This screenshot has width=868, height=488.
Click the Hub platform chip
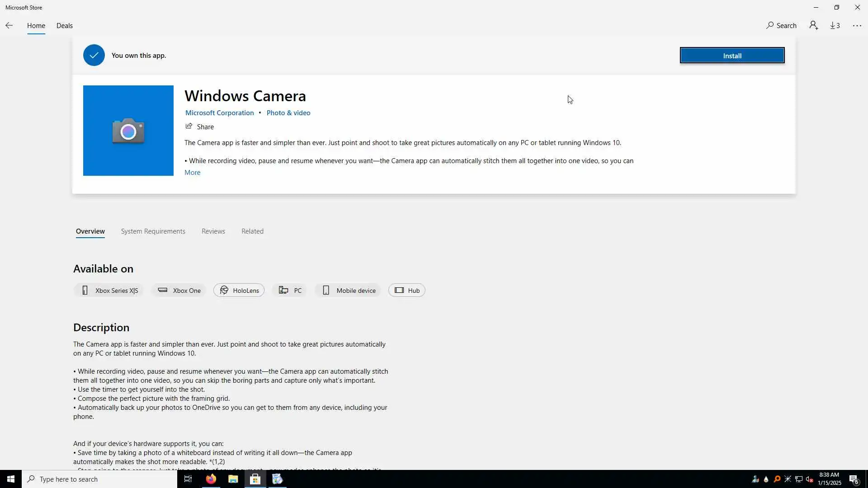pos(406,290)
